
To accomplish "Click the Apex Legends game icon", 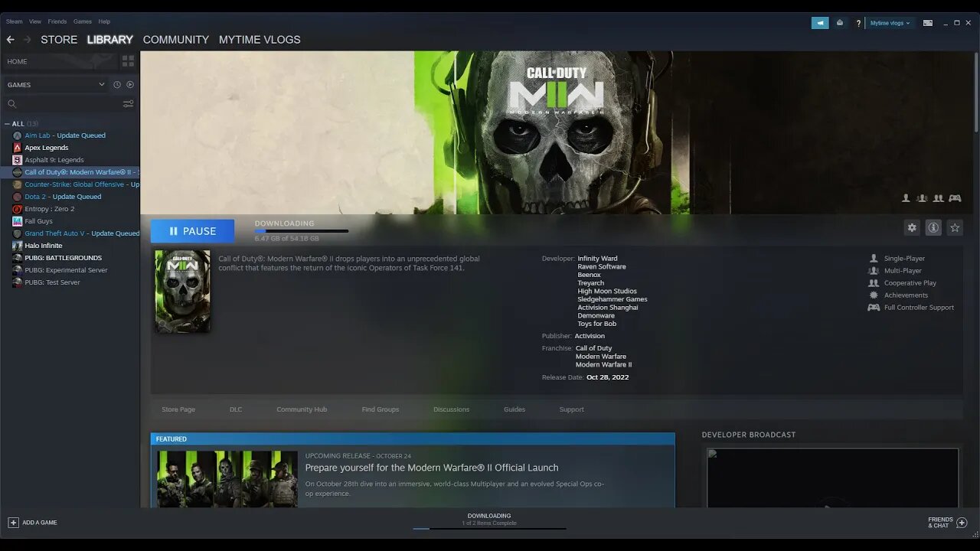I will coord(18,148).
